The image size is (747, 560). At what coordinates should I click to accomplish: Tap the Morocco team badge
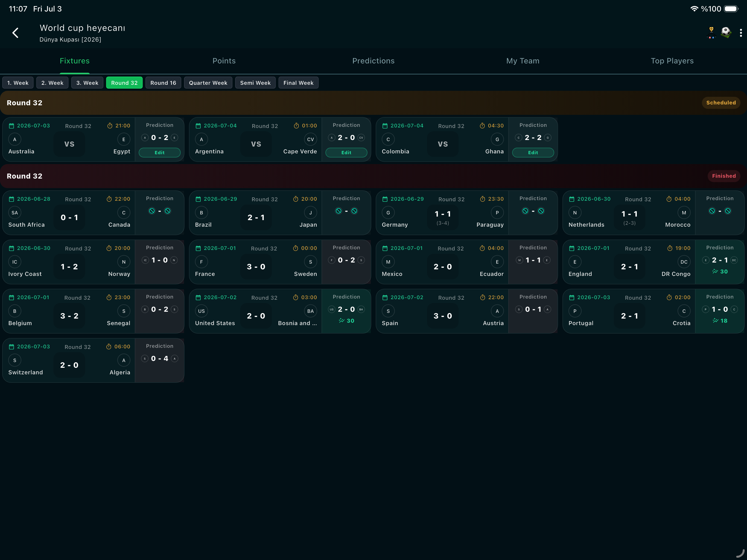pos(684,212)
